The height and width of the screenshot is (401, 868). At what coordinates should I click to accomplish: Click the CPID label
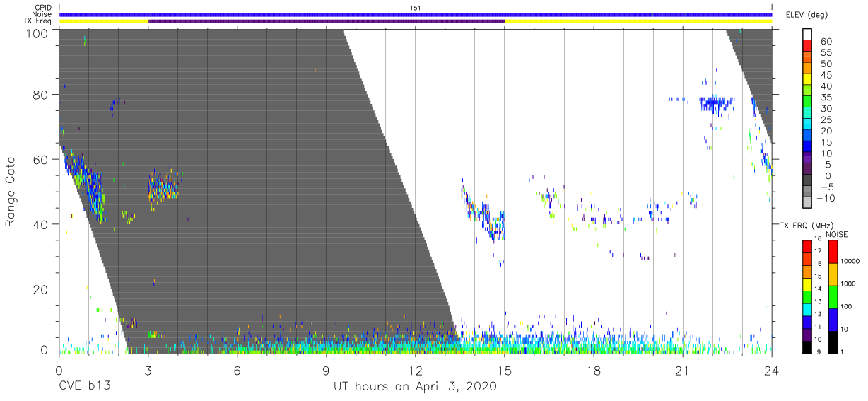click(42, 7)
